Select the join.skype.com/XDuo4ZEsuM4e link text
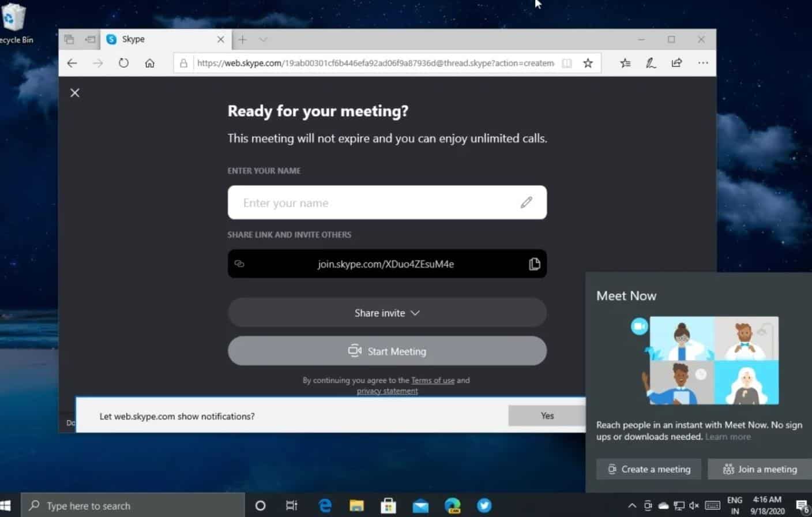The width and height of the screenshot is (812, 517). point(386,264)
